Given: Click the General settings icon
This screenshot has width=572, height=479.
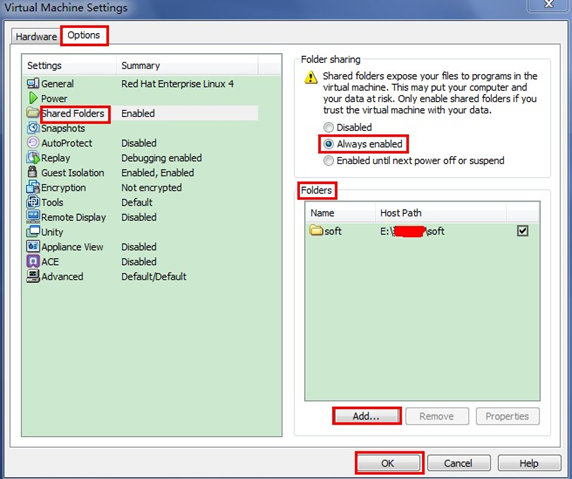Looking at the screenshot, I should pyautogui.click(x=33, y=84).
